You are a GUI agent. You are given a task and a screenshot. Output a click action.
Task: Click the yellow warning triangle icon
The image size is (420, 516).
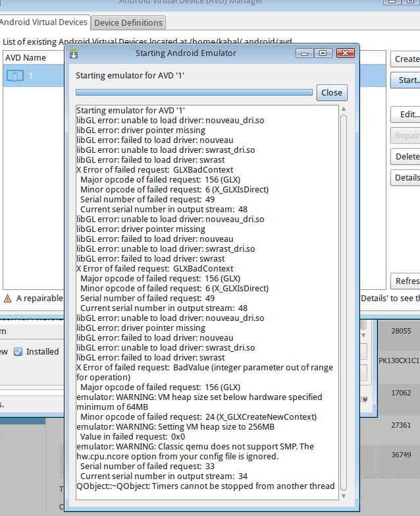click(7, 299)
